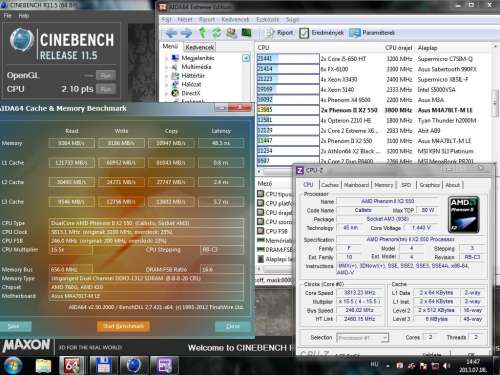The height and width of the screenshot is (375, 500).
Task: Click the Start Benchmark button
Action: (123, 326)
